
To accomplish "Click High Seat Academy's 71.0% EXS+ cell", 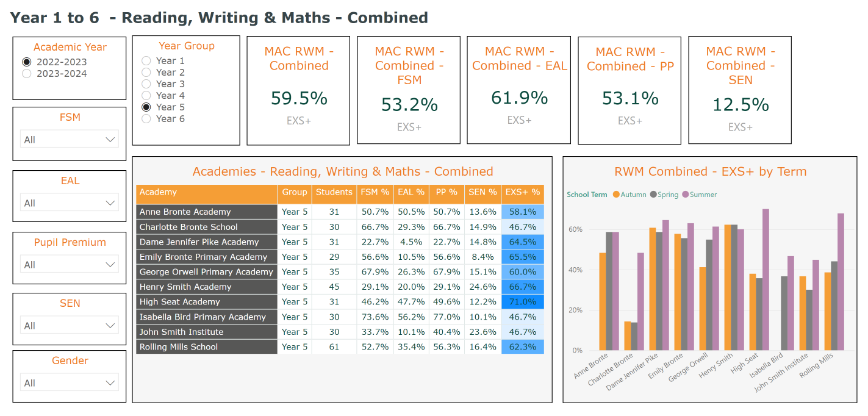I will tap(522, 301).
